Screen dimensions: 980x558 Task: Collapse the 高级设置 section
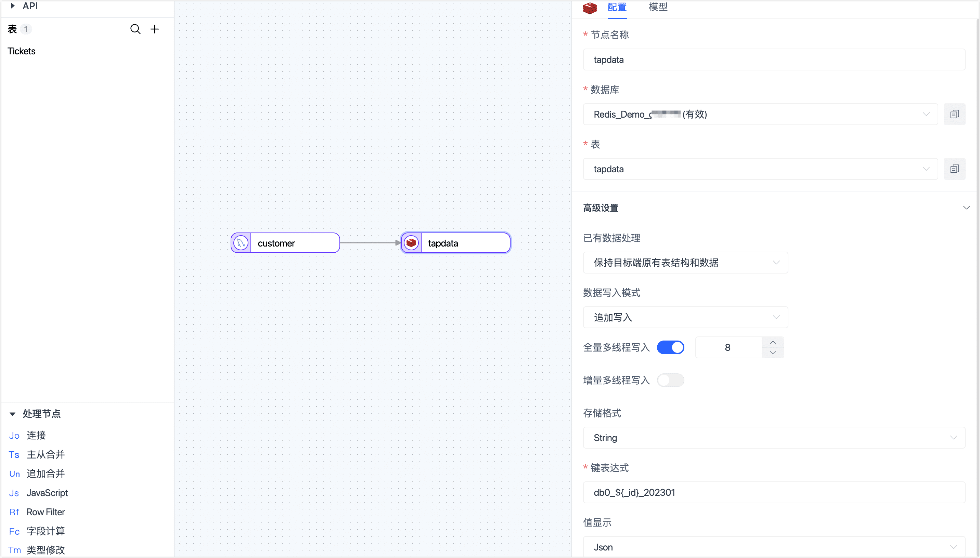[x=967, y=207]
